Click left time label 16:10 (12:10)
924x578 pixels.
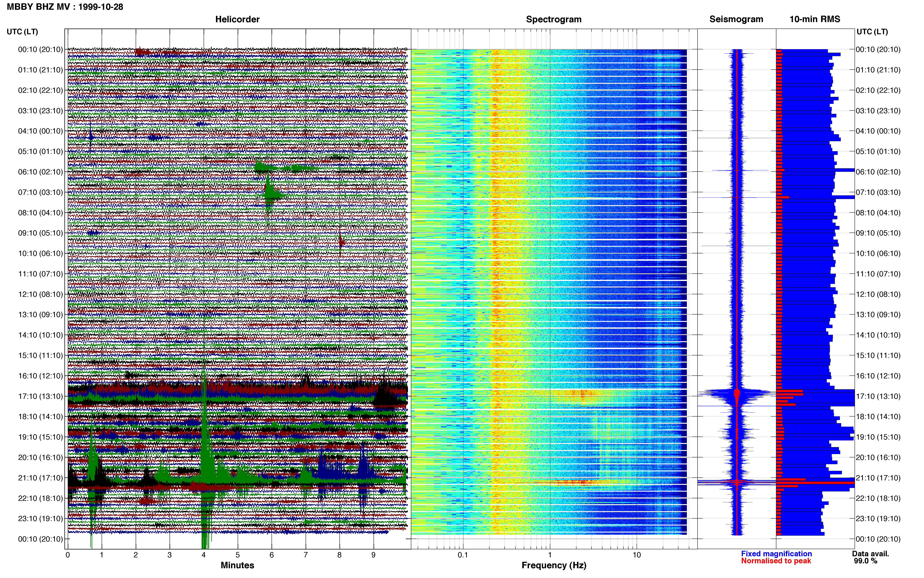(41, 376)
